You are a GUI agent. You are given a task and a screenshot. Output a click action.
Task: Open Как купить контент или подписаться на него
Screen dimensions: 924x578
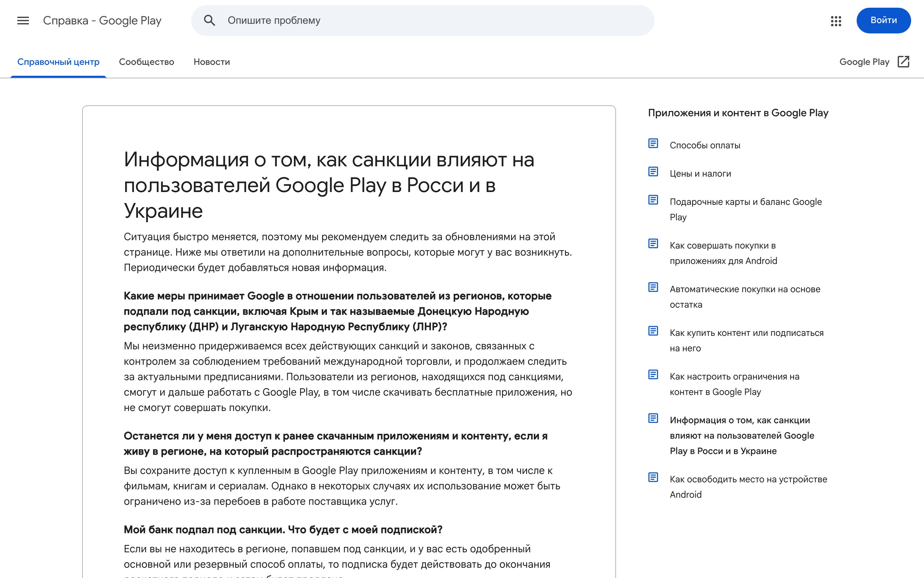pos(747,341)
